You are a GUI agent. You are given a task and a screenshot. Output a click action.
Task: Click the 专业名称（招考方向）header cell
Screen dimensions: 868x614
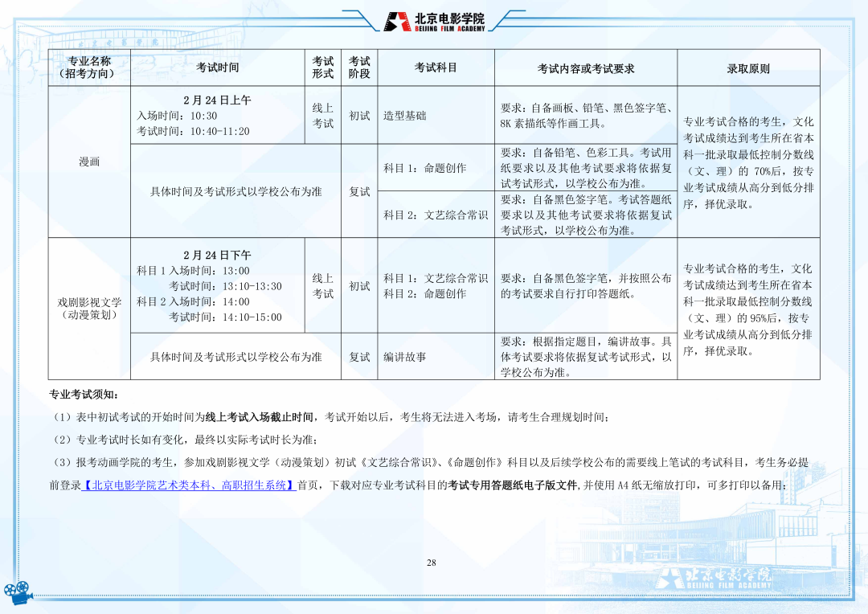click(x=90, y=67)
